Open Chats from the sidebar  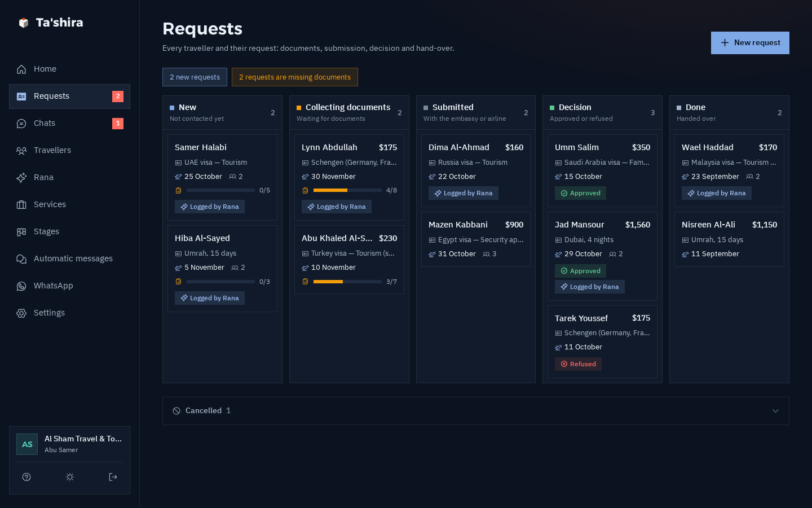click(69, 123)
